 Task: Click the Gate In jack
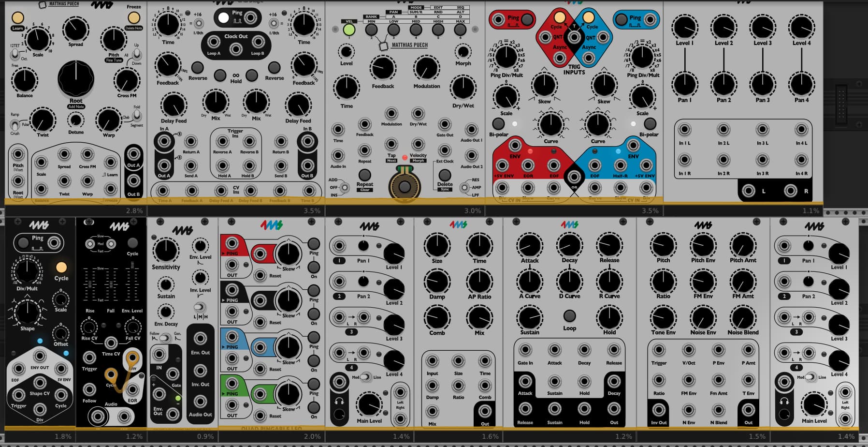click(525, 349)
